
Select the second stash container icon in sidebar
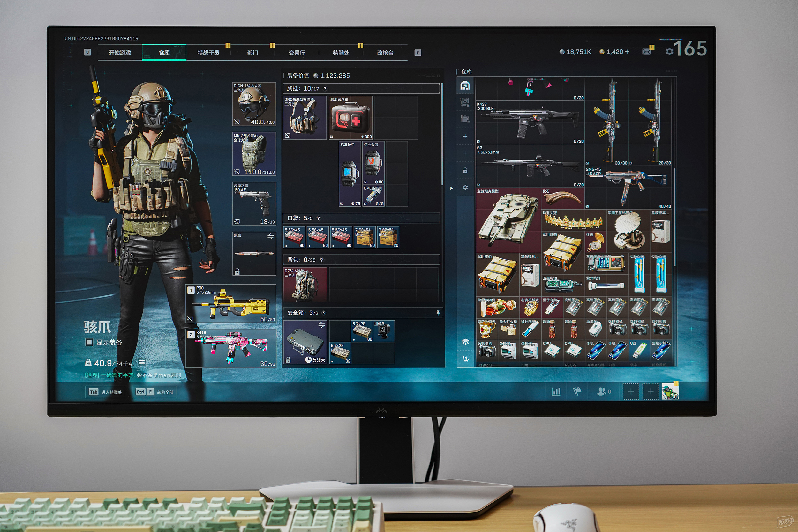tap(465, 102)
